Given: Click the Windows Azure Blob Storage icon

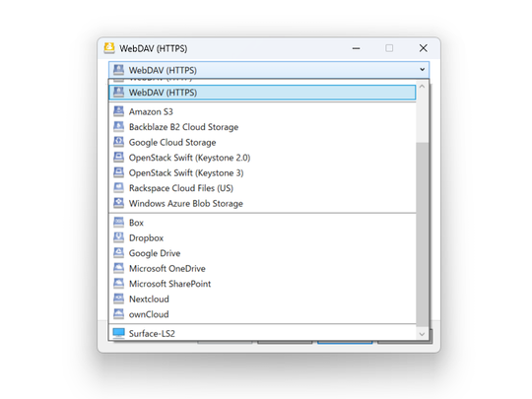Looking at the screenshot, I should 118,203.
